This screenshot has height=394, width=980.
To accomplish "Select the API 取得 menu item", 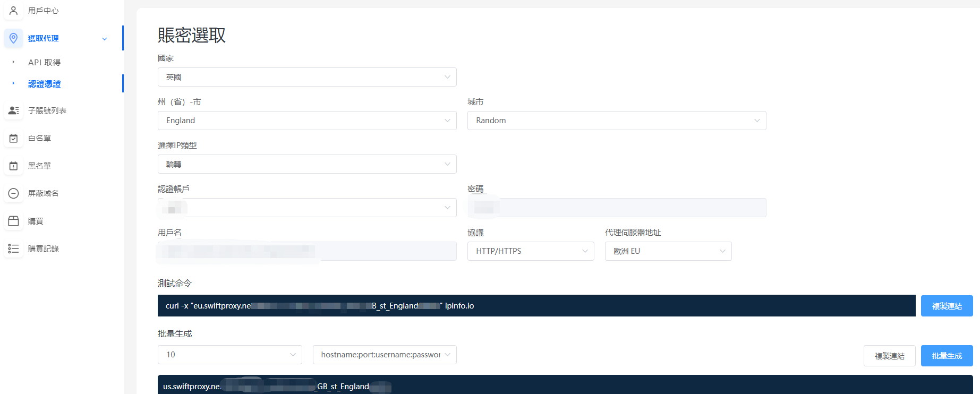I will [45, 62].
